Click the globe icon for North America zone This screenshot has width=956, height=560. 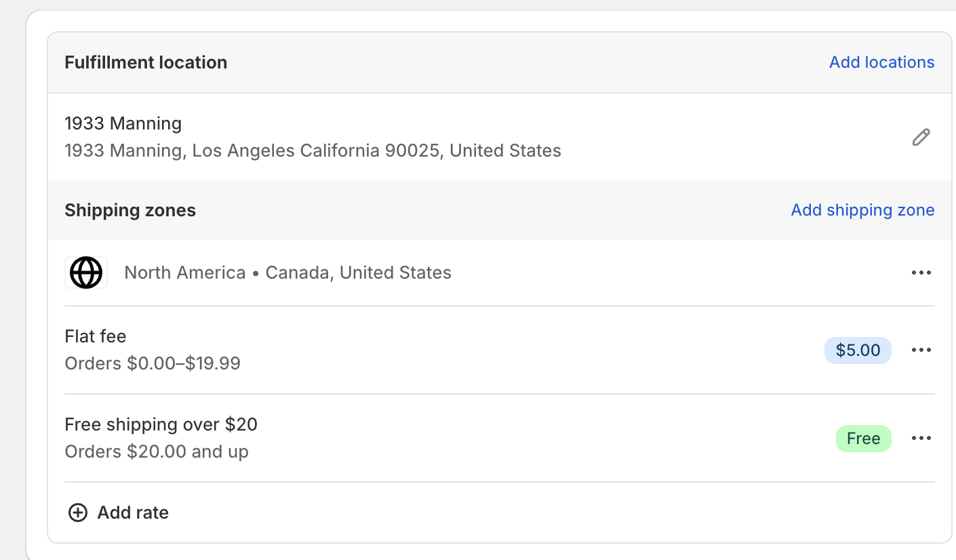[x=86, y=273]
